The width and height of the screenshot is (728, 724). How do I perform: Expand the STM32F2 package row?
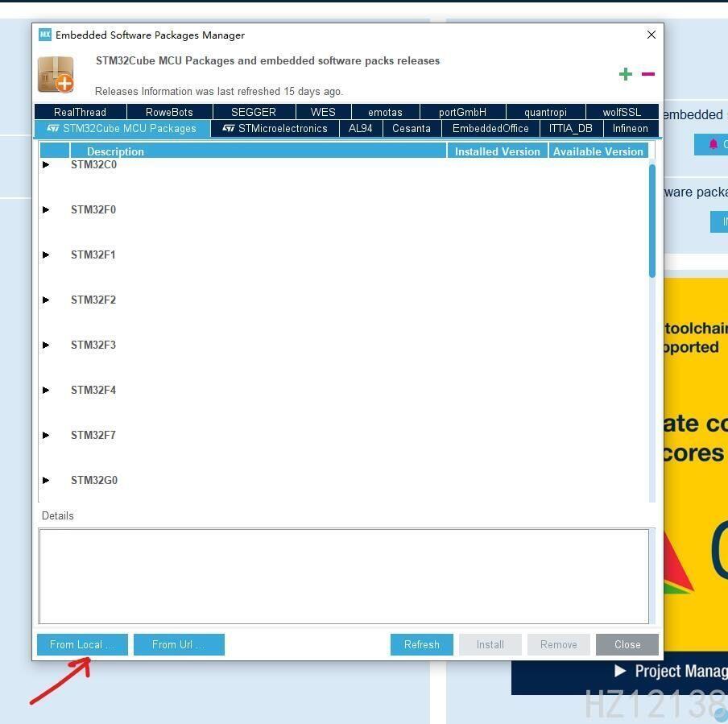click(x=45, y=300)
